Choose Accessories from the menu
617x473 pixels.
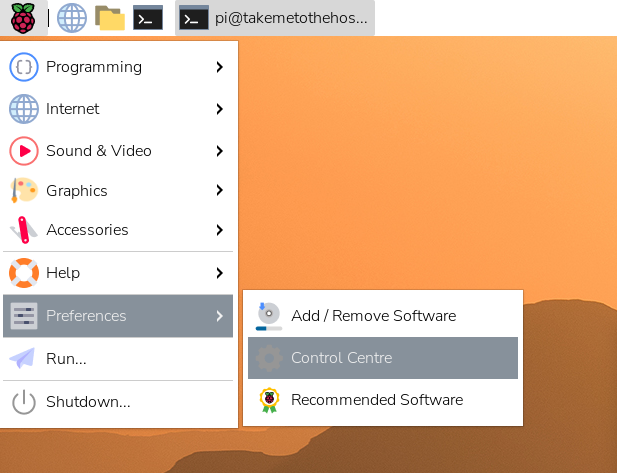point(118,230)
